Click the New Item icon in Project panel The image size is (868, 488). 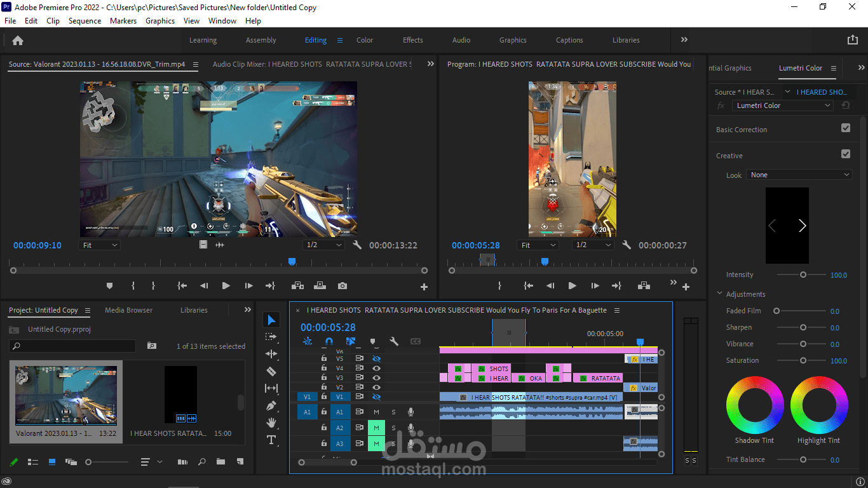point(240,461)
